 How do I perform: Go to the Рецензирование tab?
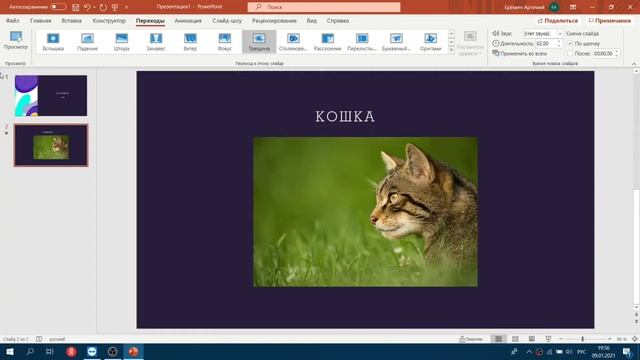coord(274,20)
